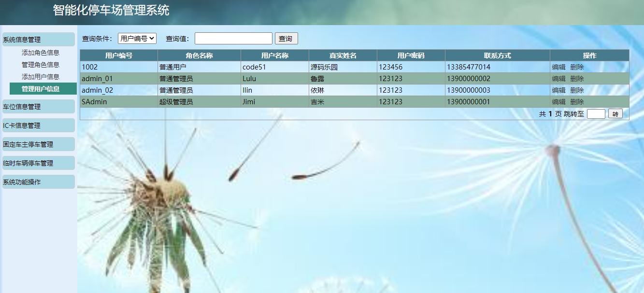Open the 系统功能操作 sidebar section
The image size is (644, 293).
[38, 182]
